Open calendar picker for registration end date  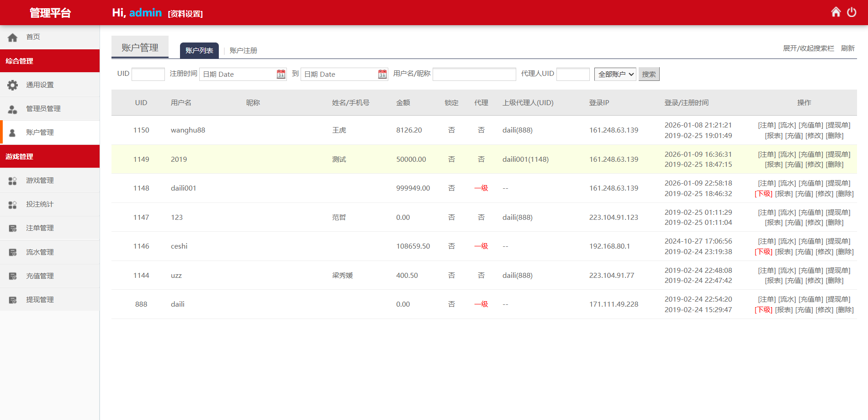tap(382, 74)
